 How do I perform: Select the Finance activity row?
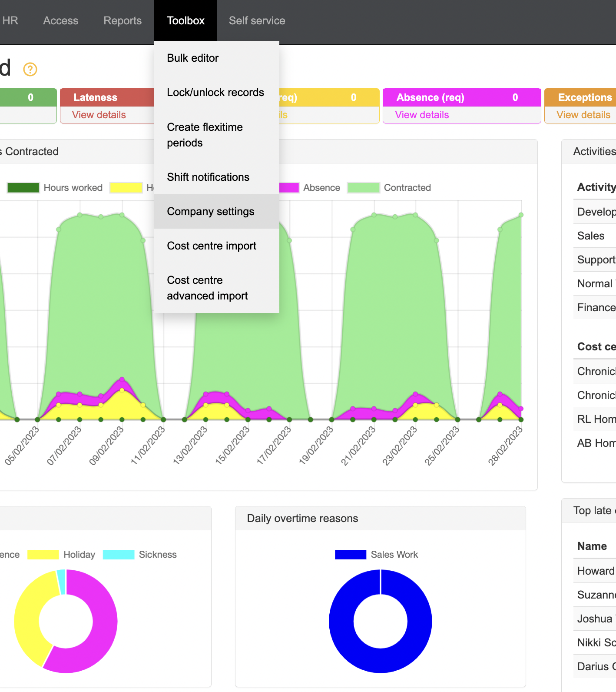click(595, 307)
